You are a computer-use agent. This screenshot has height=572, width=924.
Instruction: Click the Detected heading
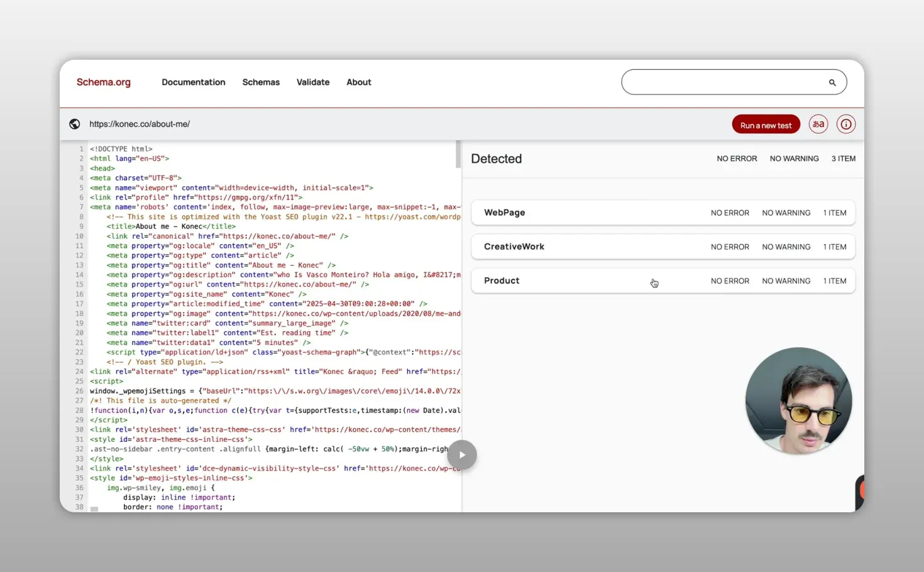tap(497, 159)
